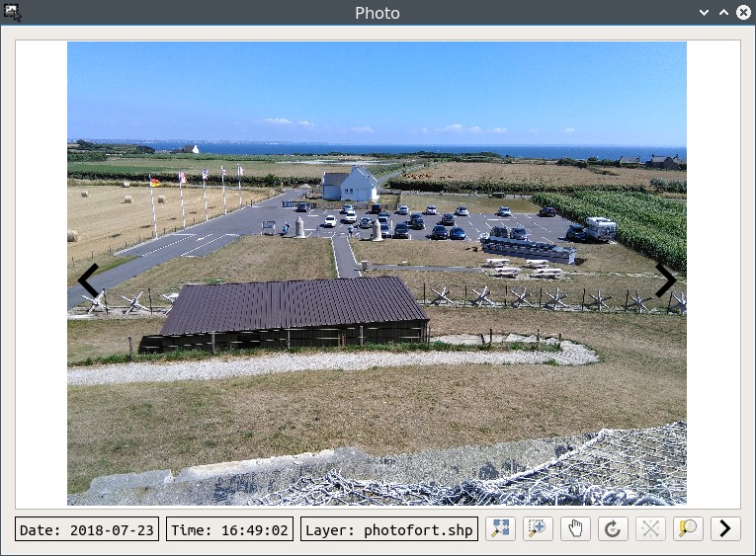Click the Date: 2018-07-23 field
The image size is (756, 556).
click(x=87, y=529)
